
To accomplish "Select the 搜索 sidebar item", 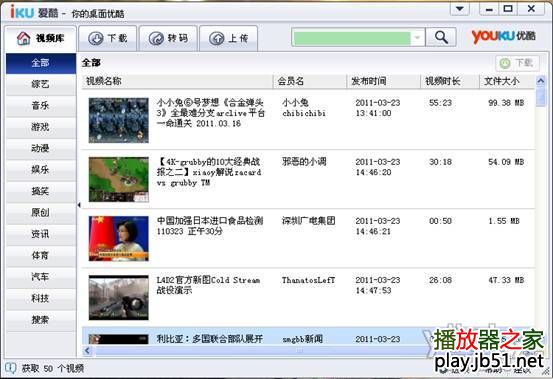I will tap(41, 320).
